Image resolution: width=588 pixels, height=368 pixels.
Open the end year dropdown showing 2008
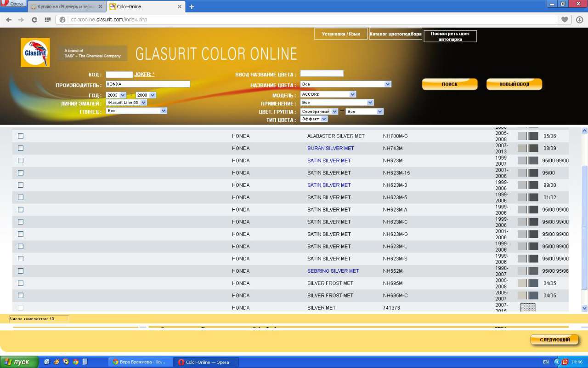(x=146, y=95)
